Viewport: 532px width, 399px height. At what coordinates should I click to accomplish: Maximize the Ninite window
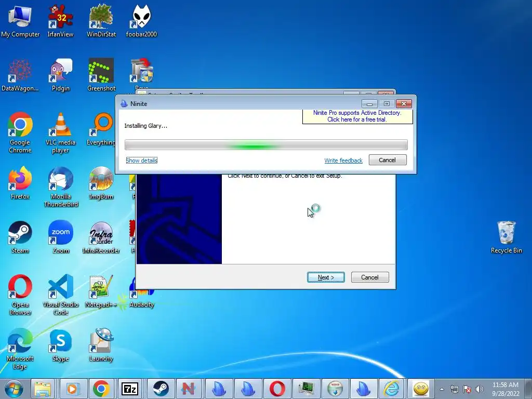click(x=387, y=103)
